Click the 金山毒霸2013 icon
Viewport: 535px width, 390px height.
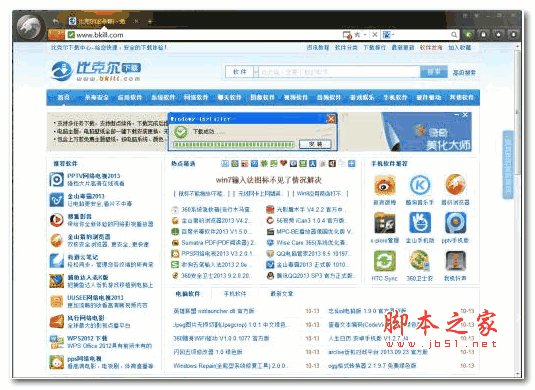(56, 200)
